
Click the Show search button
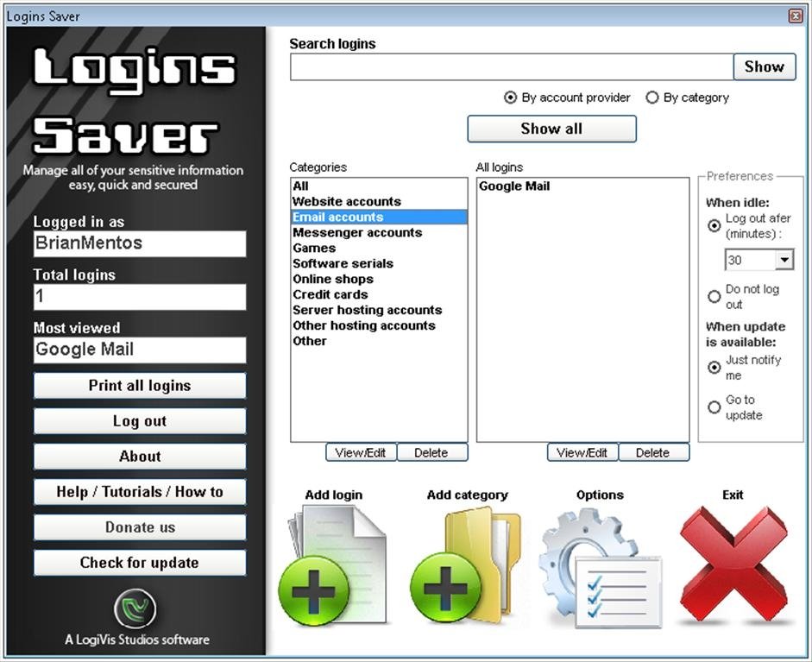point(765,66)
